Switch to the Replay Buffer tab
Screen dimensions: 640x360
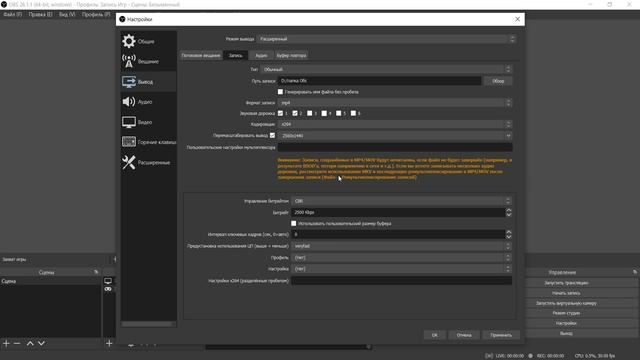coord(291,55)
